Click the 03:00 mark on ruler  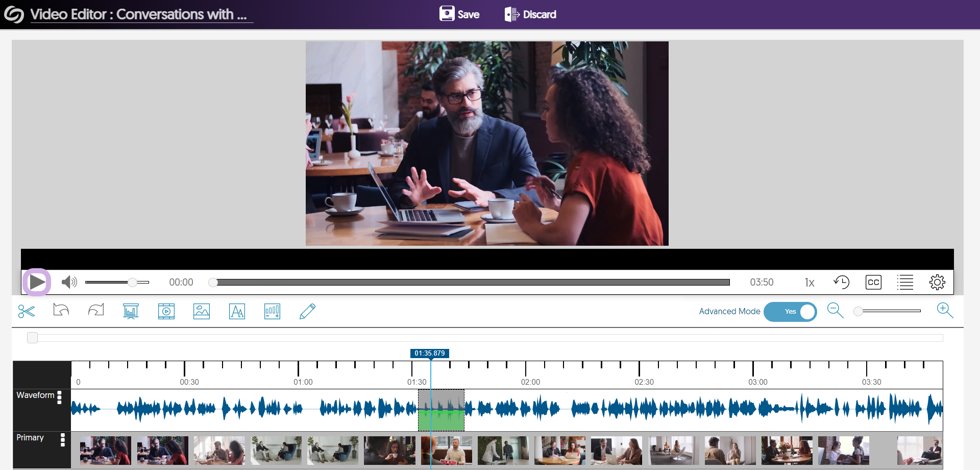coord(758,382)
